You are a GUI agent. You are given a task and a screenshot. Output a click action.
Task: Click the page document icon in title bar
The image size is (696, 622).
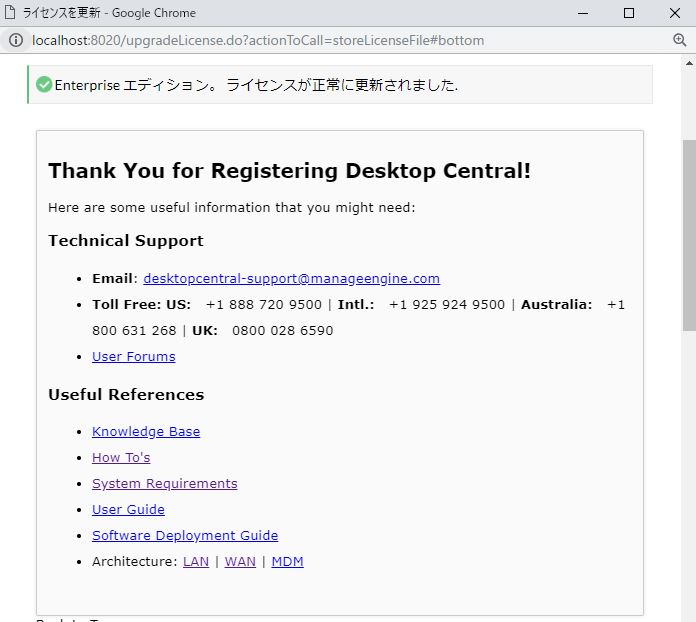10,12
